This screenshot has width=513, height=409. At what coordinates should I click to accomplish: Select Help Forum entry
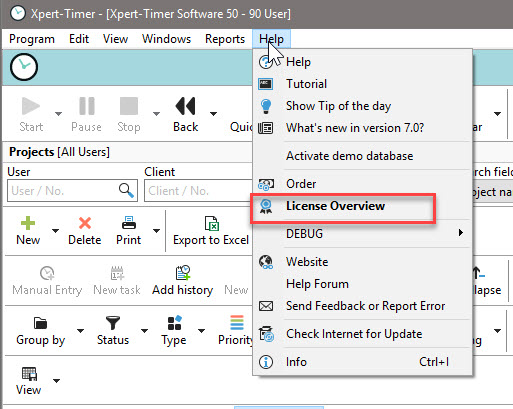click(362, 284)
